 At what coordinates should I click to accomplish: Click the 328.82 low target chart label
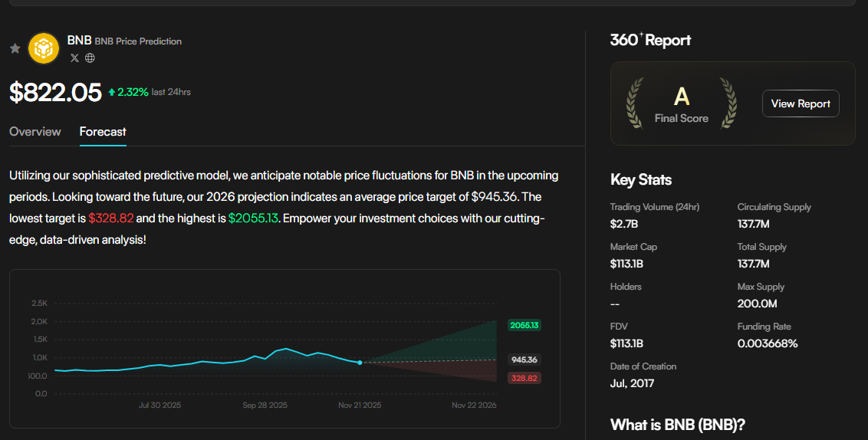tap(524, 378)
